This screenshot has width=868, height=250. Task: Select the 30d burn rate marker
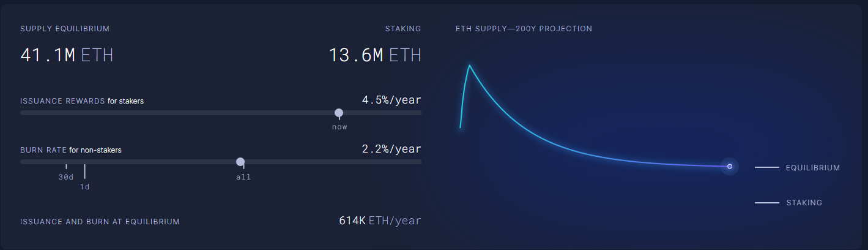coord(66,176)
